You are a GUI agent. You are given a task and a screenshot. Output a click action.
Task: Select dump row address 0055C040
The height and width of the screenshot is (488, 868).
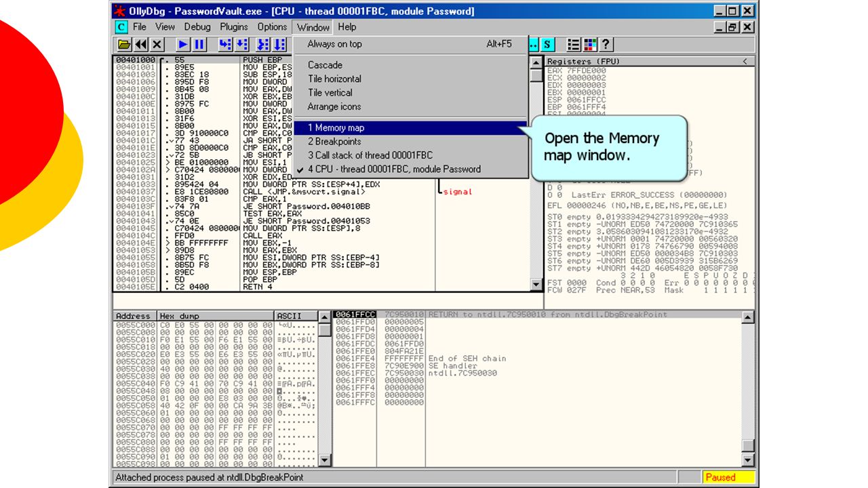tap(136, 384)
